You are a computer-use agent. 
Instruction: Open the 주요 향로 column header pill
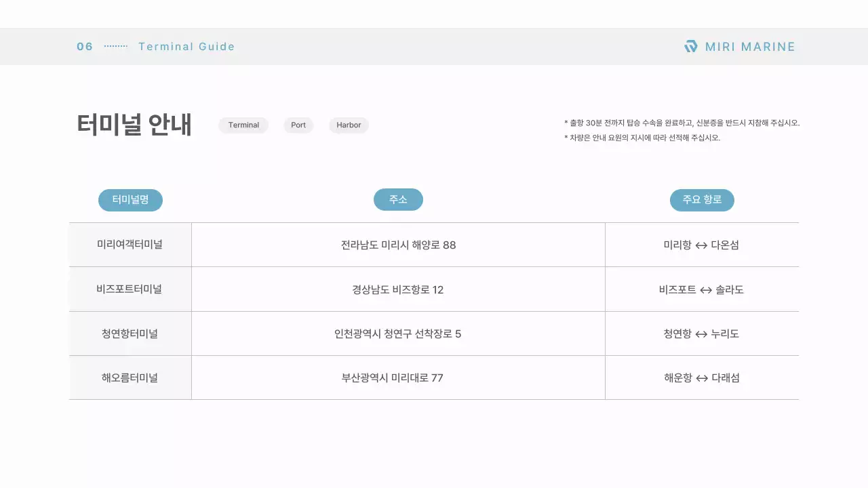click(x=702, y=199)
